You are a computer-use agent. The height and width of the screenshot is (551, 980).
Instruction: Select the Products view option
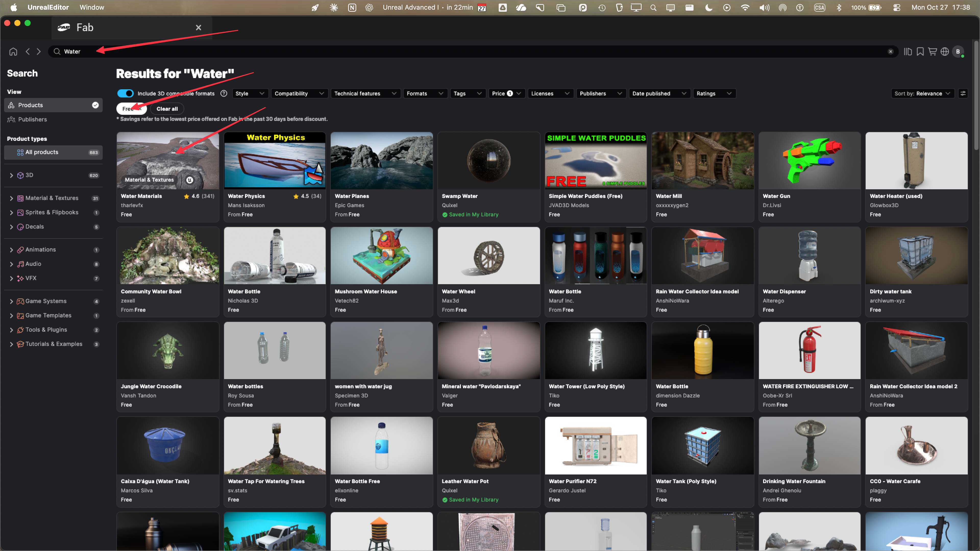[x=53, y=105]
